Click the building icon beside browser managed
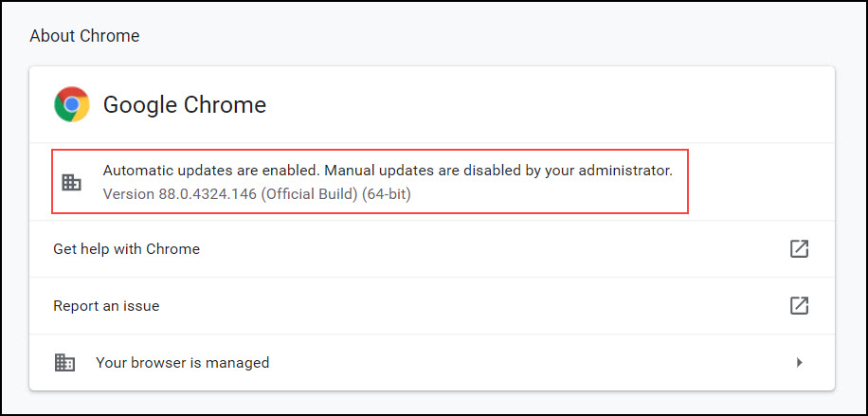This screenshot has width=868, height=416. [x=65, y=362]
